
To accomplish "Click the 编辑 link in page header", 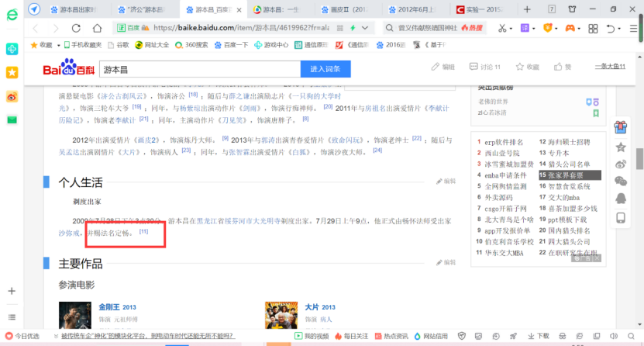I will pyautogui.click(x=443, y=67).
